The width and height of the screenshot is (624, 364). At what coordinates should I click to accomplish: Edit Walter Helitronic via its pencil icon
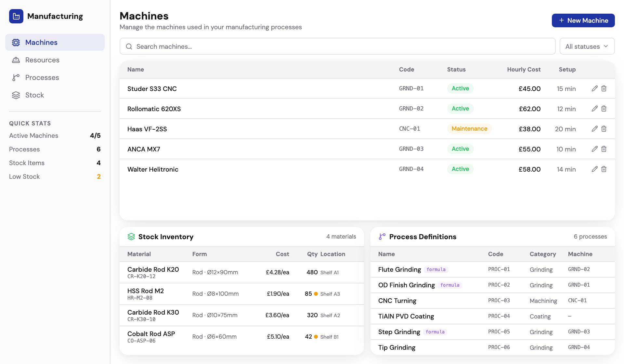(595, 169)
